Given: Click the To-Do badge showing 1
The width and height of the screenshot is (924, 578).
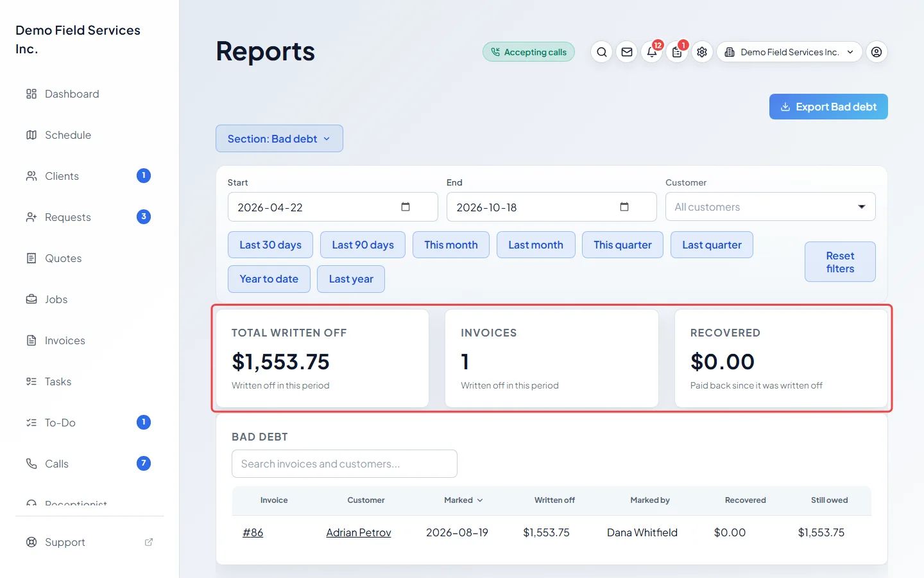Looking at the screenshot, I should point(144,422).
